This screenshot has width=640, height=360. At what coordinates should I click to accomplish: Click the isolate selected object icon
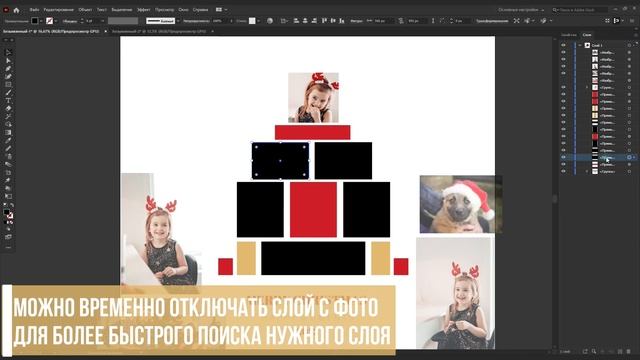point(517,21)
